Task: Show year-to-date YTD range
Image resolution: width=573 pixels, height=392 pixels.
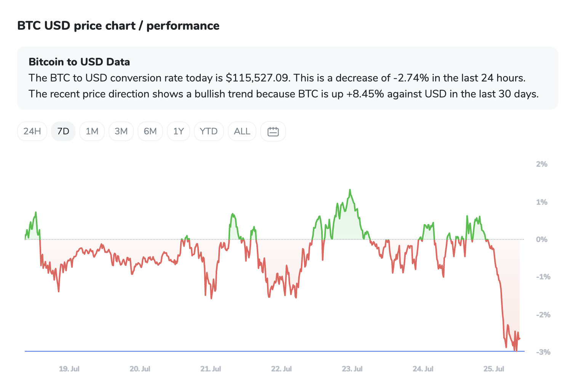Action: (x=209, y=131)
